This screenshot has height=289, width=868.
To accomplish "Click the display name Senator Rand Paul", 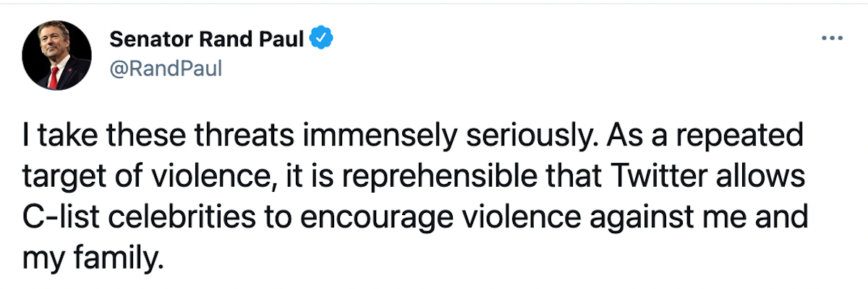I will tap(208, 38).
